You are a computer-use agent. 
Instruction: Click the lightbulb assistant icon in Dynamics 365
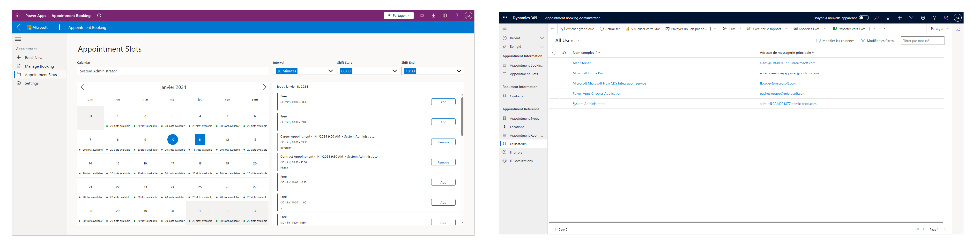click(x=888, y=18)
